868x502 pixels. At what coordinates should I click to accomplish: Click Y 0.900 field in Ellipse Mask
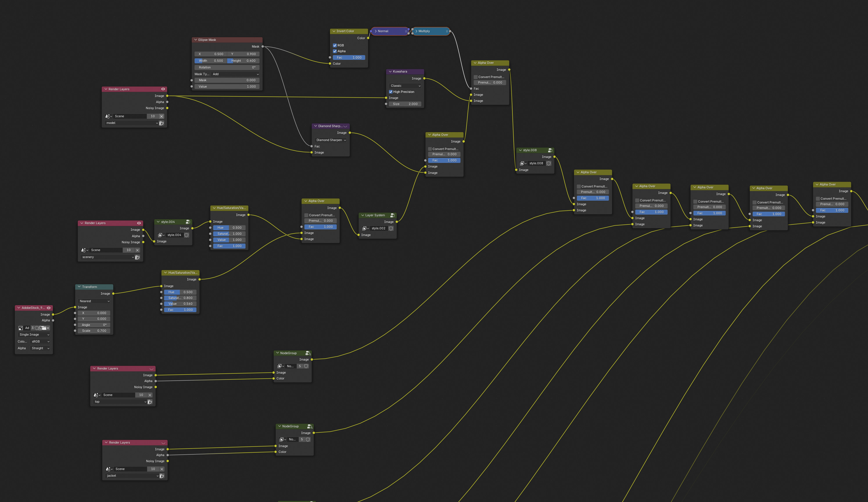[243, 54]
